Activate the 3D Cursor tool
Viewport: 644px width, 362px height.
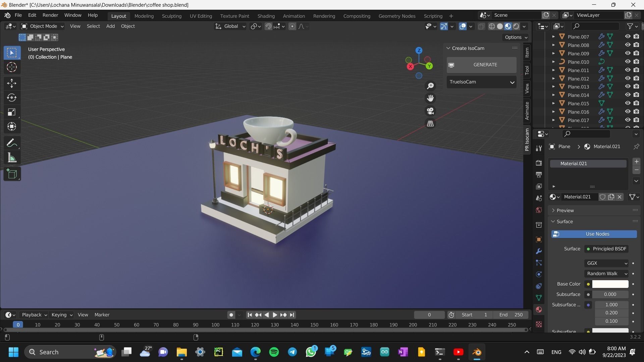(x=12, y=67)
